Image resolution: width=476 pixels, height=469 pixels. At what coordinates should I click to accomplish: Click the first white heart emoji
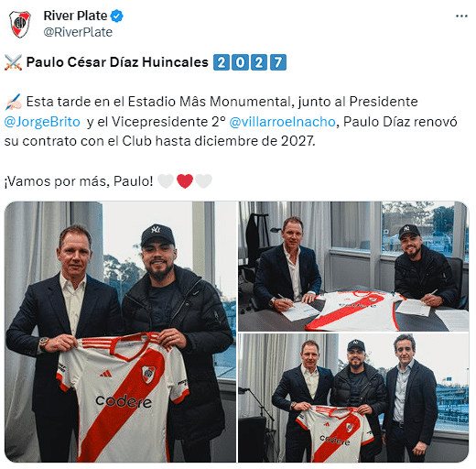point(166,181)
